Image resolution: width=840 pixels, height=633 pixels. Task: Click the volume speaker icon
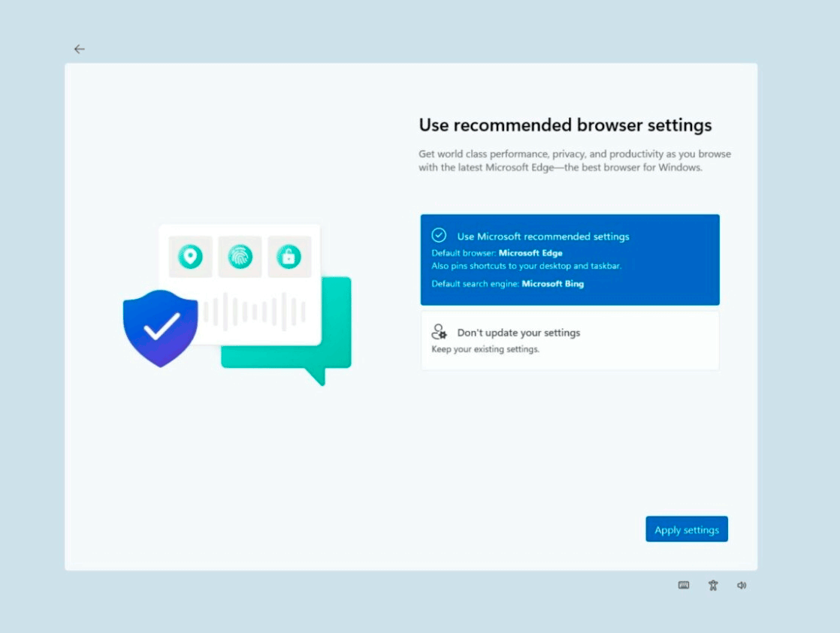tap(742, 586)
